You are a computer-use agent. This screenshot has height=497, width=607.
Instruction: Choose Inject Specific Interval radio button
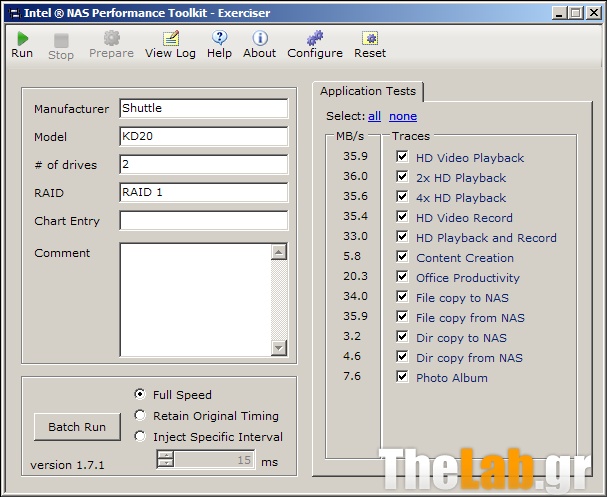[140, 437]
